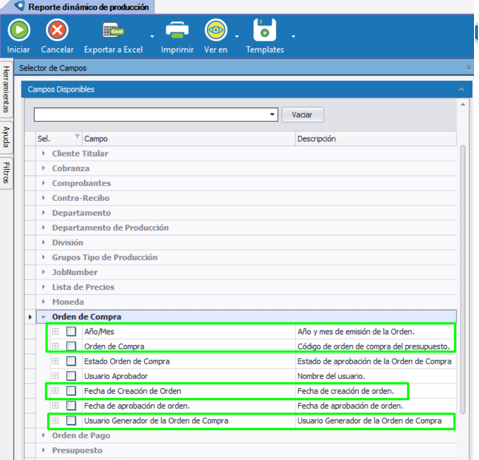Select description 'Año y mes de emisión de la Orden.'

(x=356, y=332)
